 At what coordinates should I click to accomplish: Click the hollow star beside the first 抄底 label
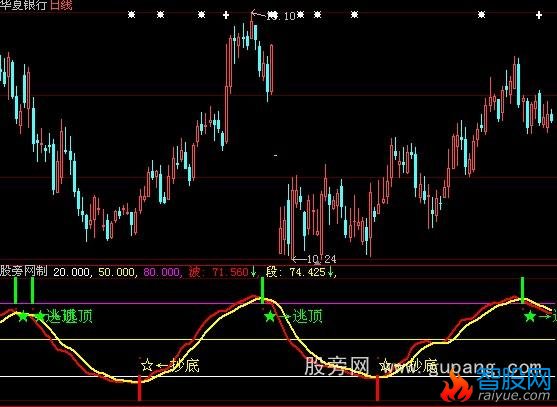147,365
